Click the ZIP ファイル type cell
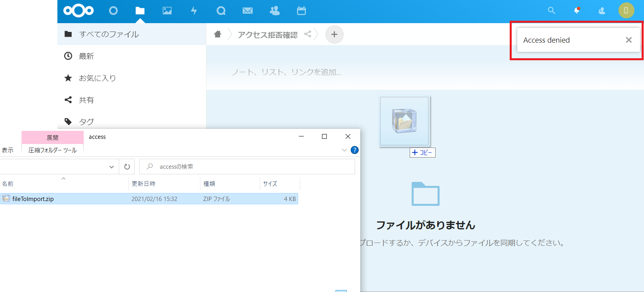This screenshot has height=292, width=644. tap(216, 199)
